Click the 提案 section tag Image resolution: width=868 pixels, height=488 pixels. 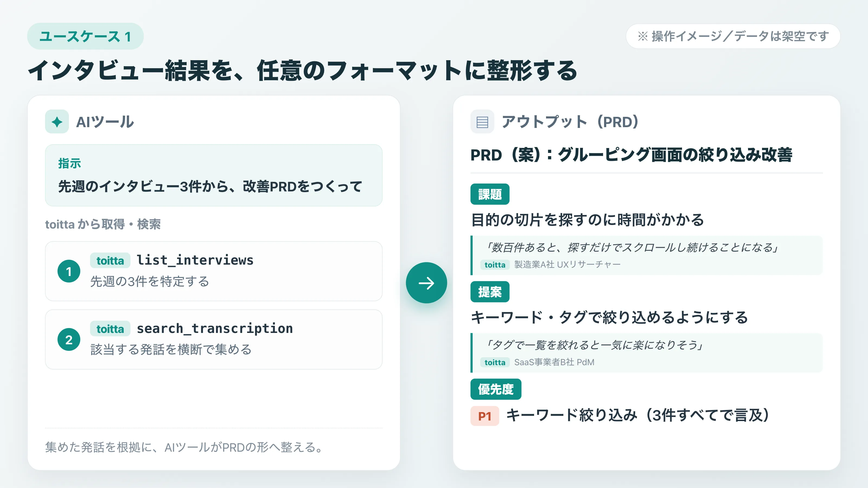[490, 292]
